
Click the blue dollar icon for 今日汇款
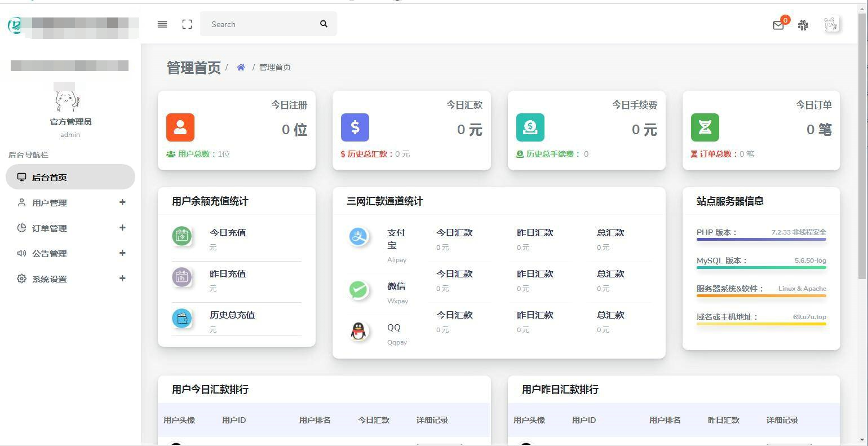[355, 127]
